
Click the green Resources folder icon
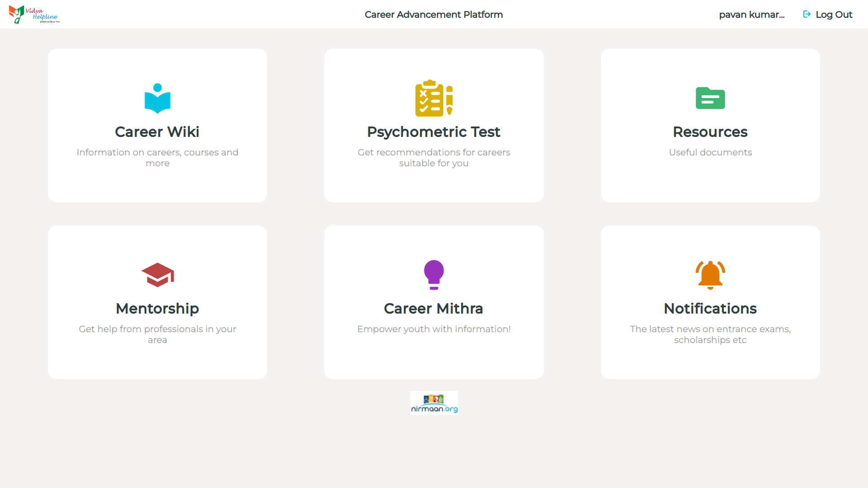coord(710,98)
